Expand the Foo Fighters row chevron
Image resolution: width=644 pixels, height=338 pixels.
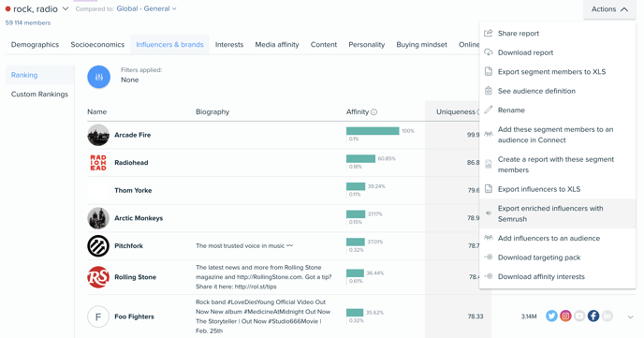click(x=631, y=316)
